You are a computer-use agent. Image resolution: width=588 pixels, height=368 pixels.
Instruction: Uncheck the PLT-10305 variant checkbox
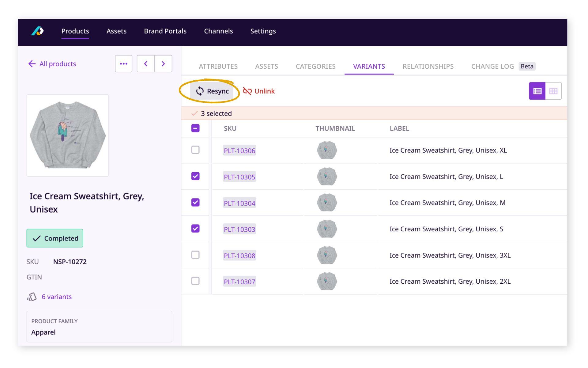tap(195, 176)
